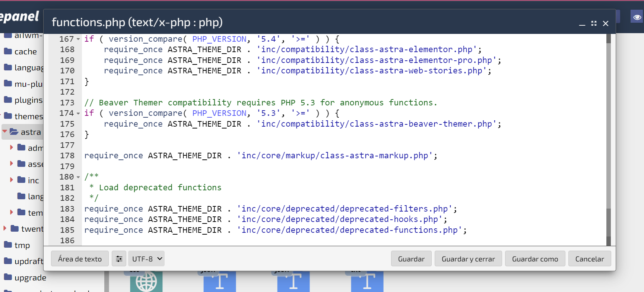The width and height of the screenshot is (644, 292).
Task: Expand the adm subfolder arrow
Action: [12, 147]
